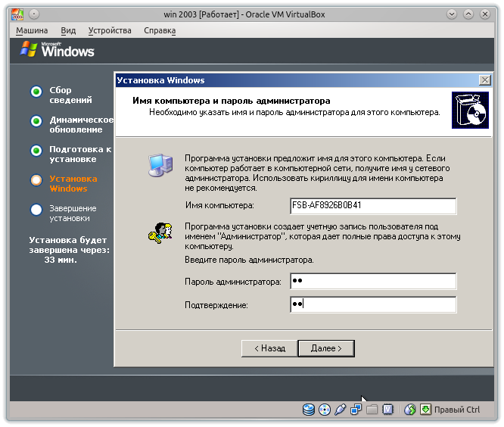The width and height of the screenshot is (504, 427).
Task: Click the hard disk status icon
Action: [309, 410]
